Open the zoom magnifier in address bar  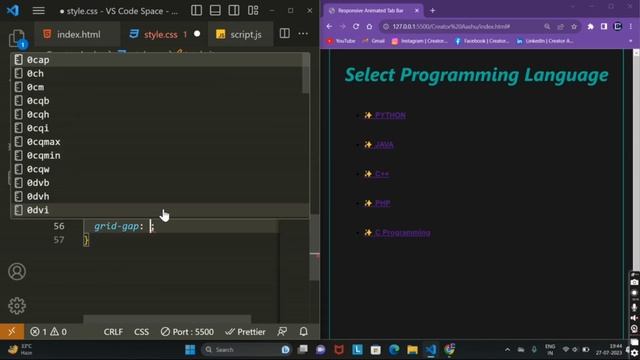click(547, 27)
